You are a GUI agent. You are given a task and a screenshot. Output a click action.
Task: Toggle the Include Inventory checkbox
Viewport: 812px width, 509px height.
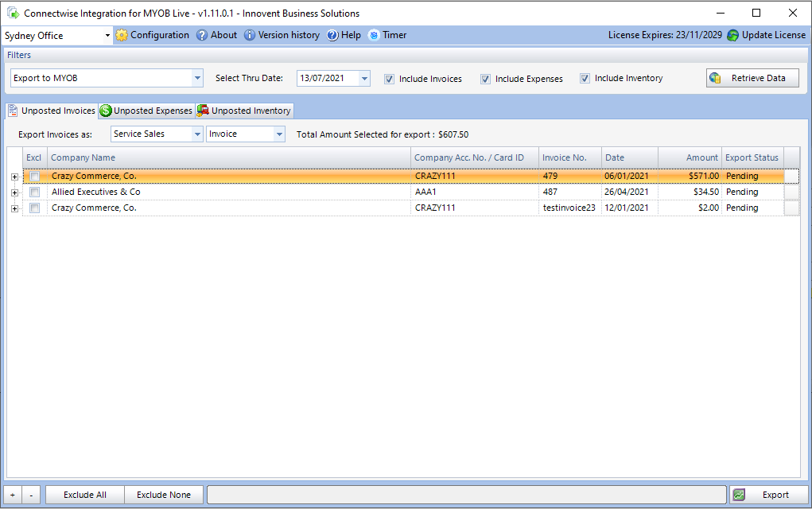pyautogui.click(x=585, y=78)
